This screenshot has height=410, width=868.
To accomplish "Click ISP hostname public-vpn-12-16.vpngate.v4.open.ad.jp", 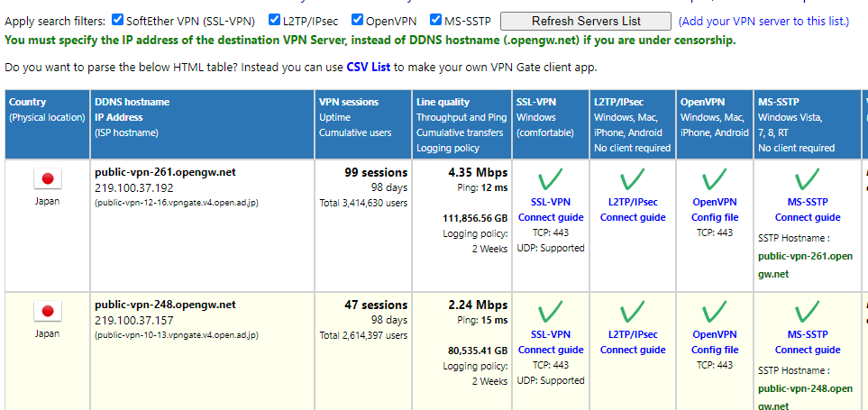I will coord(177,203).
